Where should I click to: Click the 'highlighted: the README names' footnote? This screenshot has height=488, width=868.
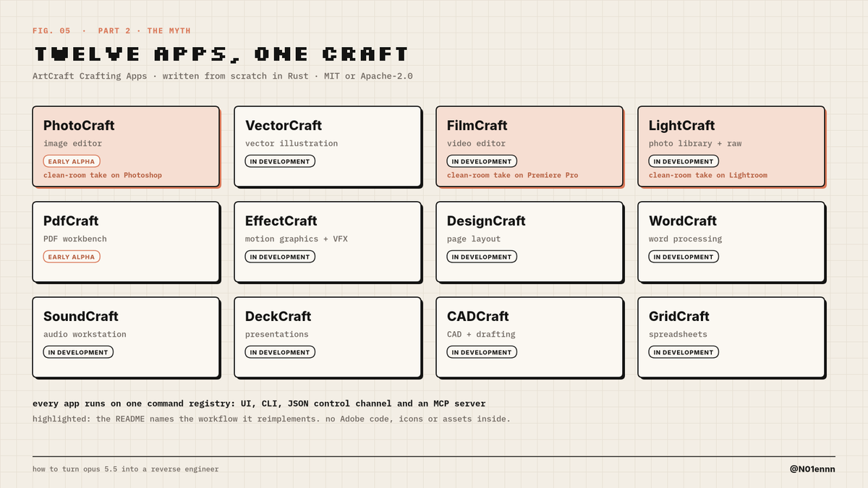coord(271,419)
